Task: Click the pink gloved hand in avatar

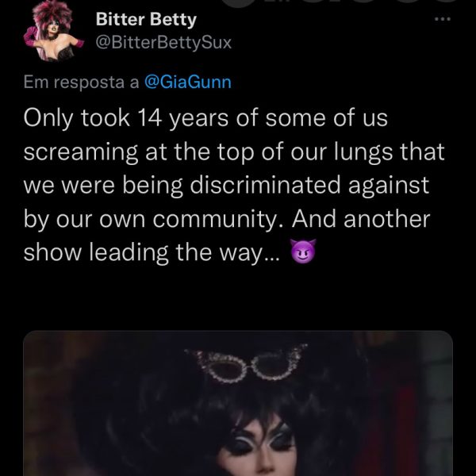Action: 30,36
